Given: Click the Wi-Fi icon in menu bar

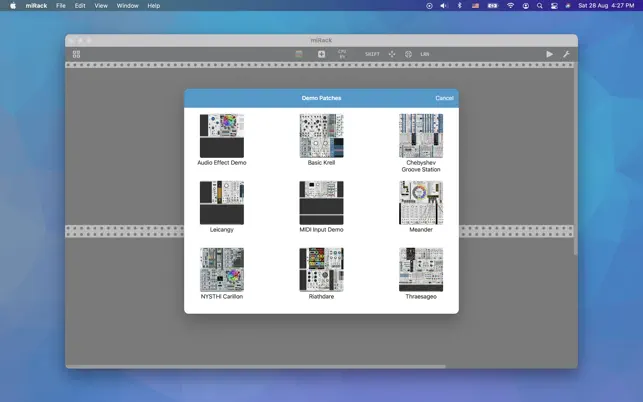Looking at the screenshot, I should [511, 6].
